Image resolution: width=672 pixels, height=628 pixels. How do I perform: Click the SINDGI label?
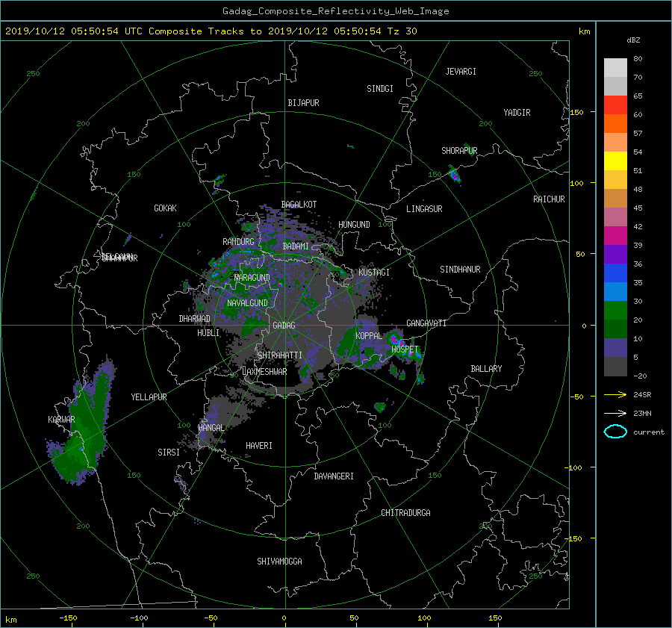point(380,89)
